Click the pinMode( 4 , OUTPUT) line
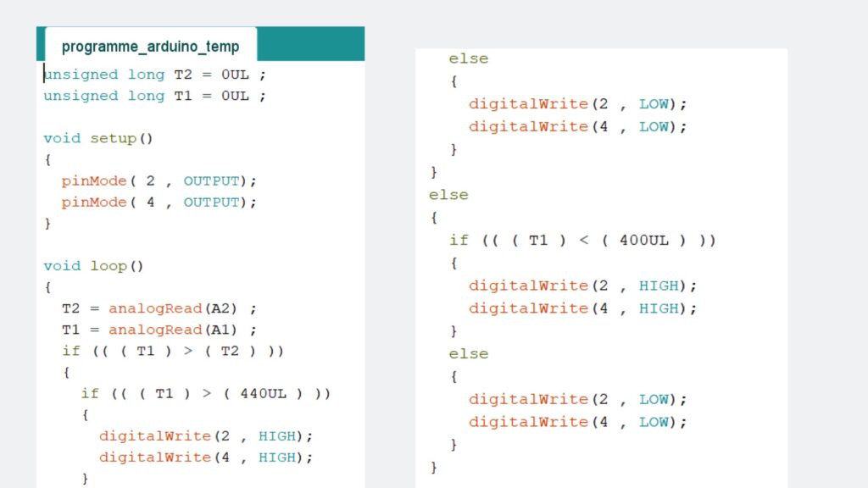 [158, 202]
